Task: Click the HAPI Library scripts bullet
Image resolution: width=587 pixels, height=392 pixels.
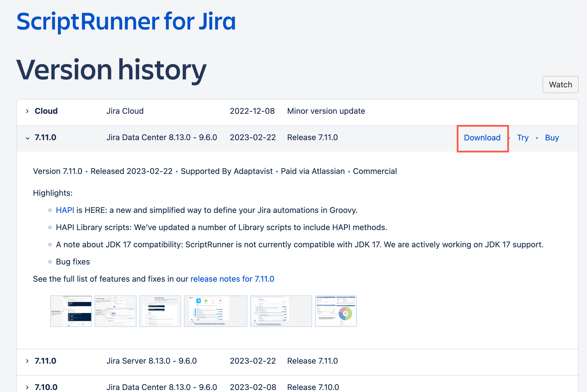Action: click(x=221, y=227)
